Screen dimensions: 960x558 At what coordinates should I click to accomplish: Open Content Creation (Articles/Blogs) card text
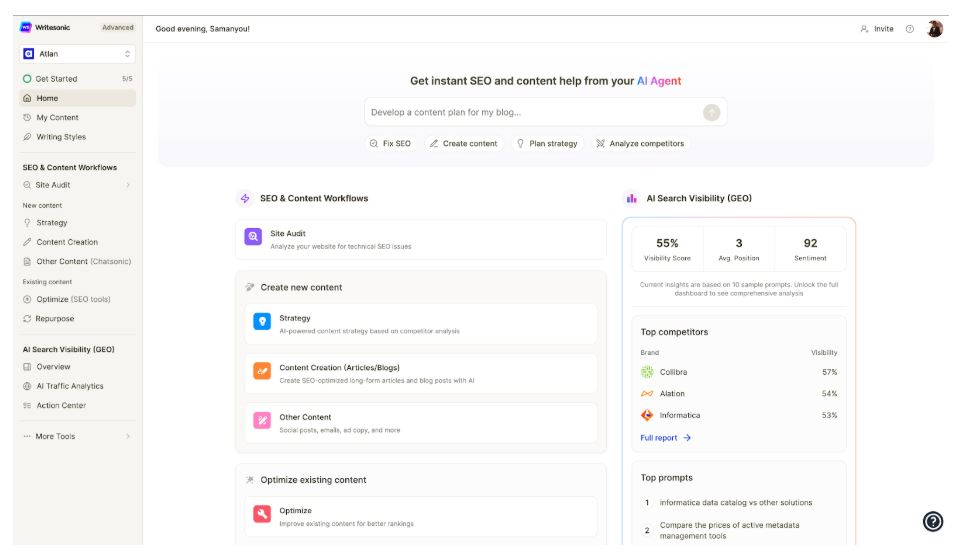377,374
